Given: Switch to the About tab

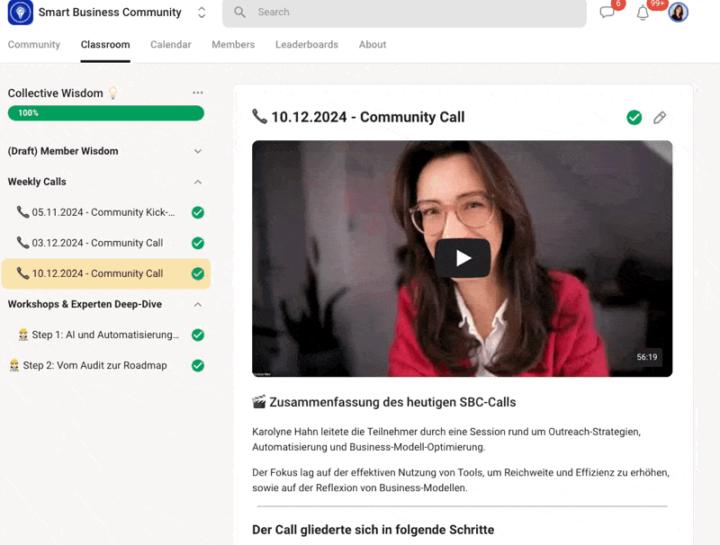Looking at the screenshot, I should point(372,45).
